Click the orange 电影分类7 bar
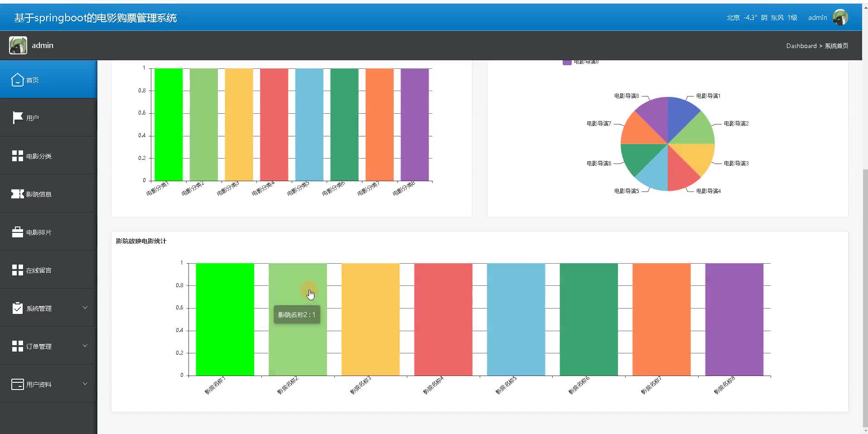Image resolution: width=868 pixels, height=434 pixels. 380,125
